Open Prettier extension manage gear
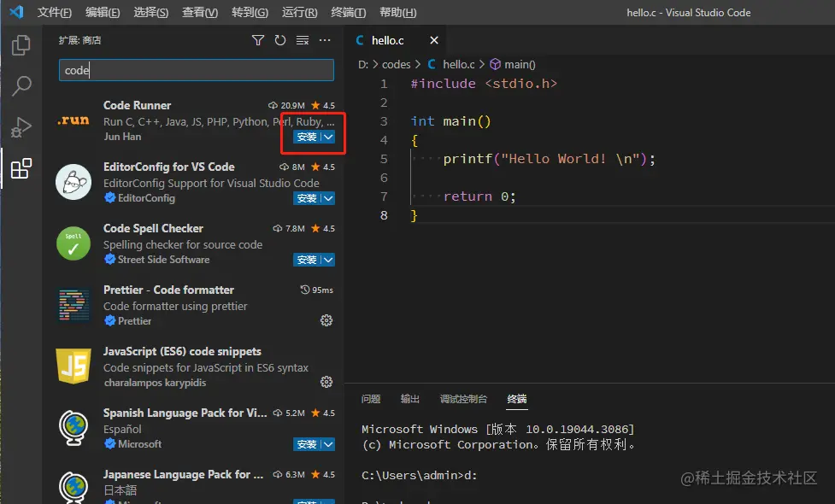Screen dimensions: 835x504 (x=326, y=320)
